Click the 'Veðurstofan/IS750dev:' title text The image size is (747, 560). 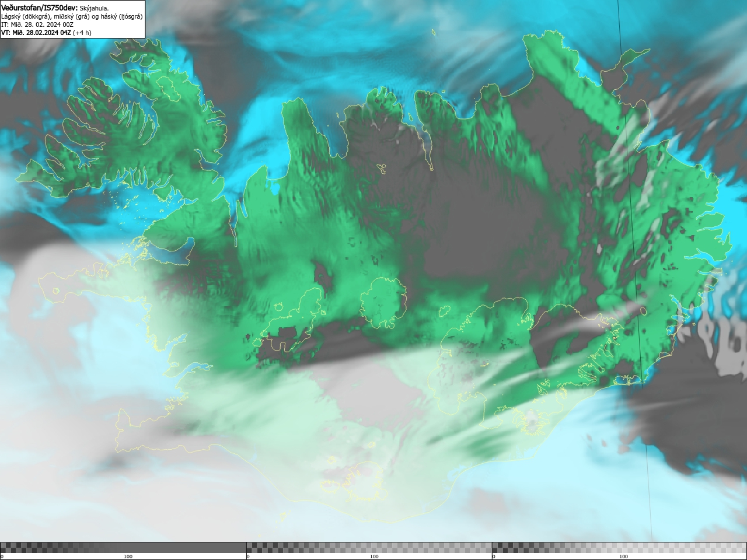tap(39, 8)
